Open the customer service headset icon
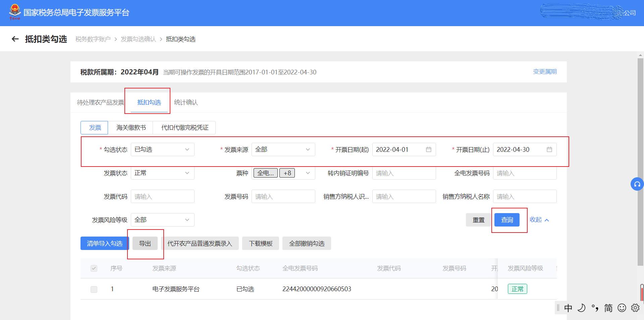The height and width of the screenshot is (320, 644). [x=637, y=184]
